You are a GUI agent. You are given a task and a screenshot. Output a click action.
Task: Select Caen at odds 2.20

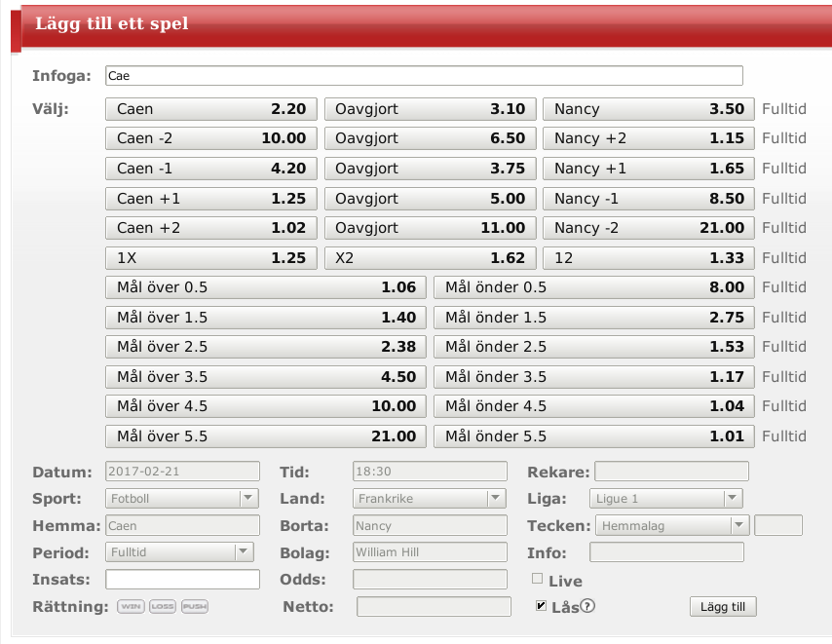coord(210,109)
